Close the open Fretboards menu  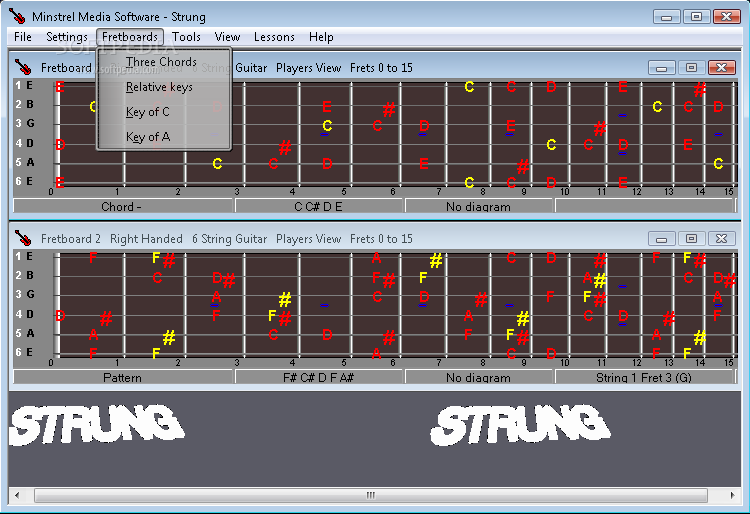[130, 37]
